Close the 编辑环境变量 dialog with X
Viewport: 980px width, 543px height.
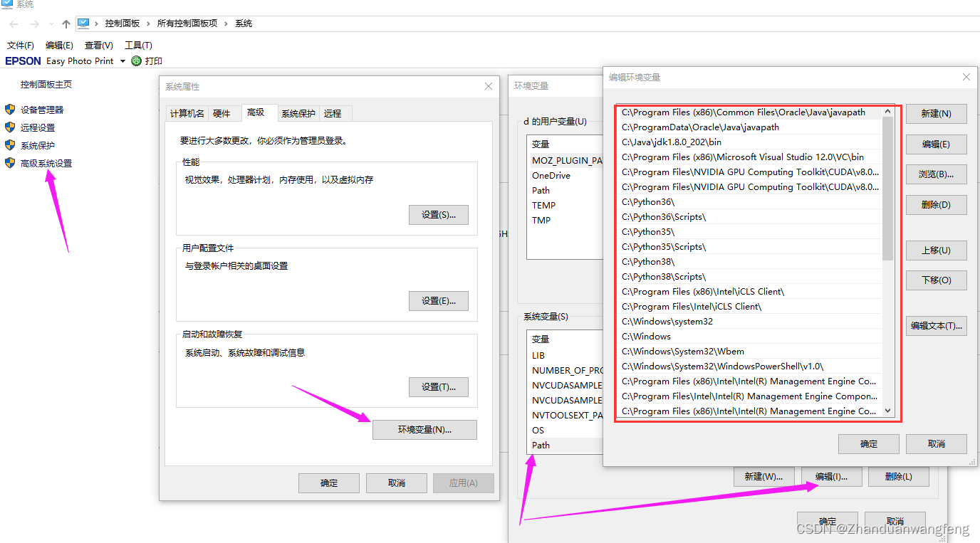pyautogui.click(x=966, y=77)
